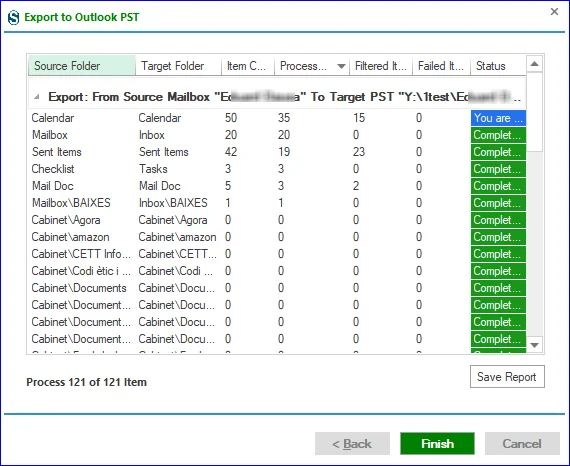Sort by Source Folder column header

(82, 66)
